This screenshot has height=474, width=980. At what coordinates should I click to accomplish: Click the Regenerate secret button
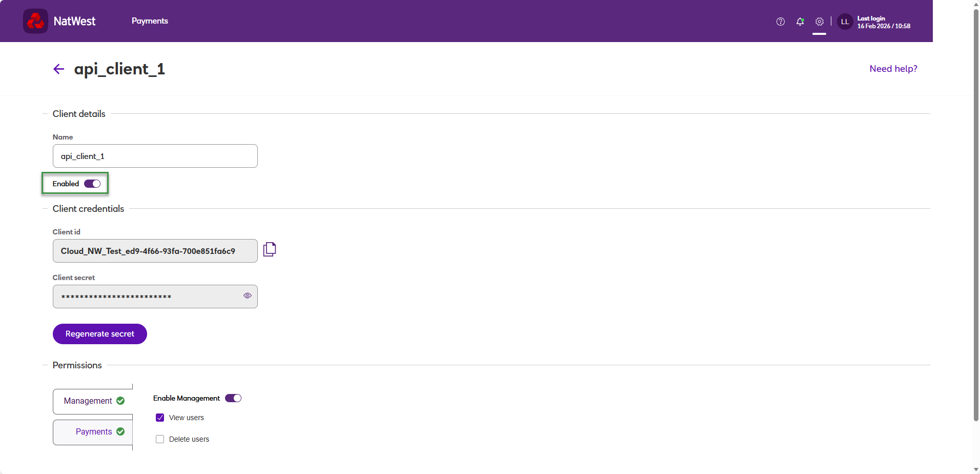click(100, 334)
